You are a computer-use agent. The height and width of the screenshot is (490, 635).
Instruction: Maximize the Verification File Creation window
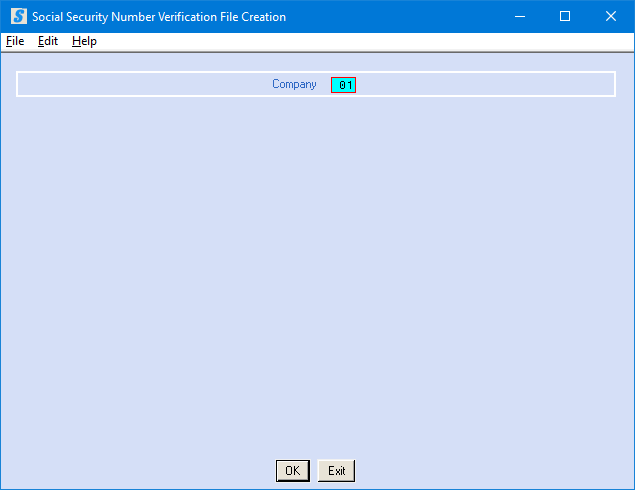[565, 17]
